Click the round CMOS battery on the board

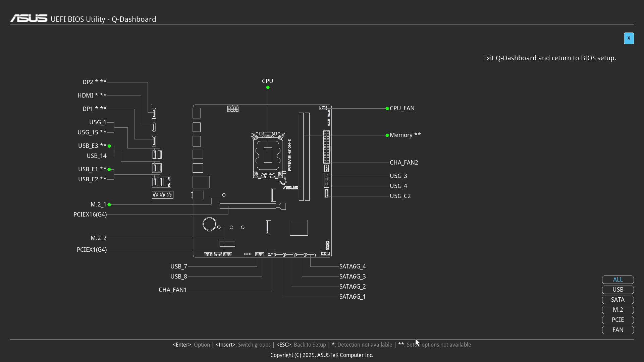click(x=209, y=224)
